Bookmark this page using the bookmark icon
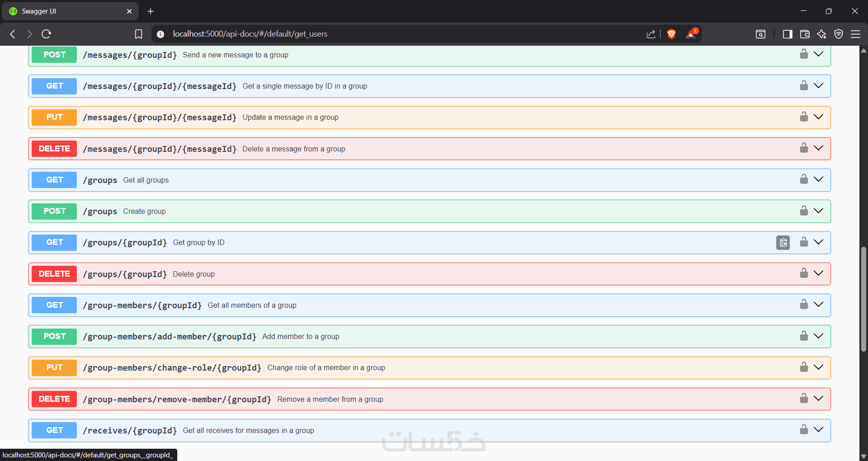Screen dimensions: 868x461 [x=138, y=34]
